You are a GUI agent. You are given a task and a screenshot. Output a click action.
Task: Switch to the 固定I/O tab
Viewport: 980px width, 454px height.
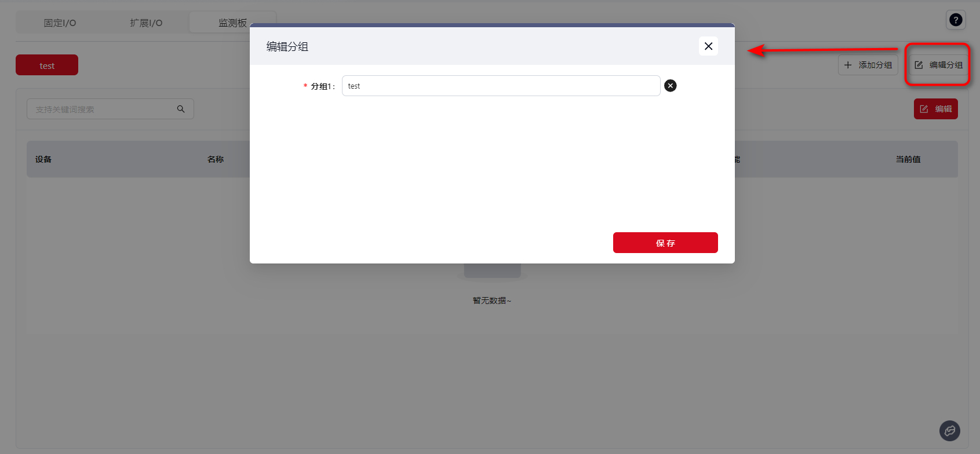tap(60, 23)
